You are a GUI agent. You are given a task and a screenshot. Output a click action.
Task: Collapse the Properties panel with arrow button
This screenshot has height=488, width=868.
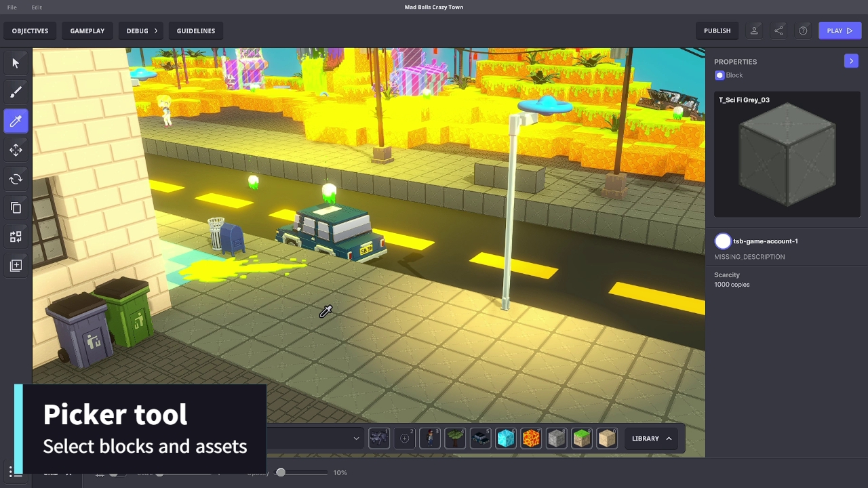(x=851, y=61)
